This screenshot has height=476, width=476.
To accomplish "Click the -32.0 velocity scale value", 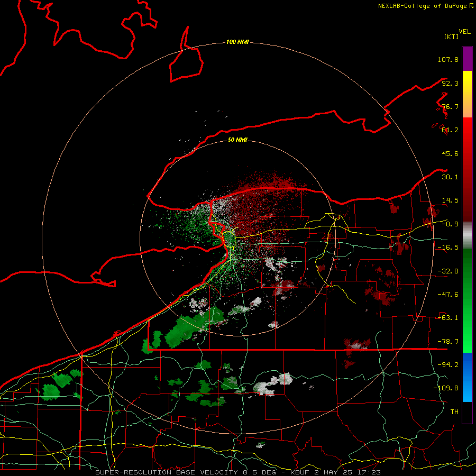I will point(448,271).
